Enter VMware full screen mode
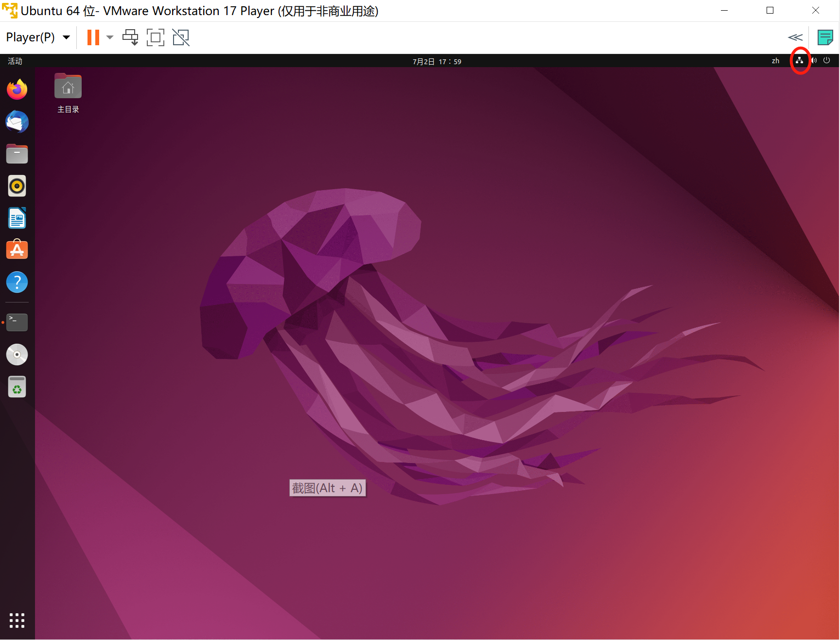840x640 pixels. 156,37
